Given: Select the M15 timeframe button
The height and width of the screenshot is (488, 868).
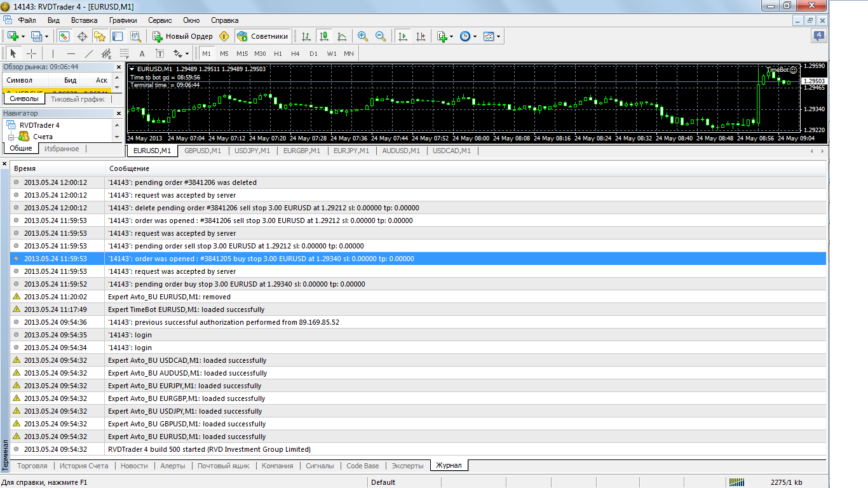Looking at the screenshot, I should click(x=242, y=53).
